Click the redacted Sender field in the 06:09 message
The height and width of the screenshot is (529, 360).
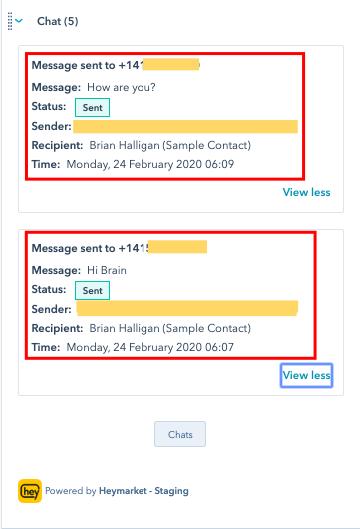pyautogui.click(x=185, y=127)
